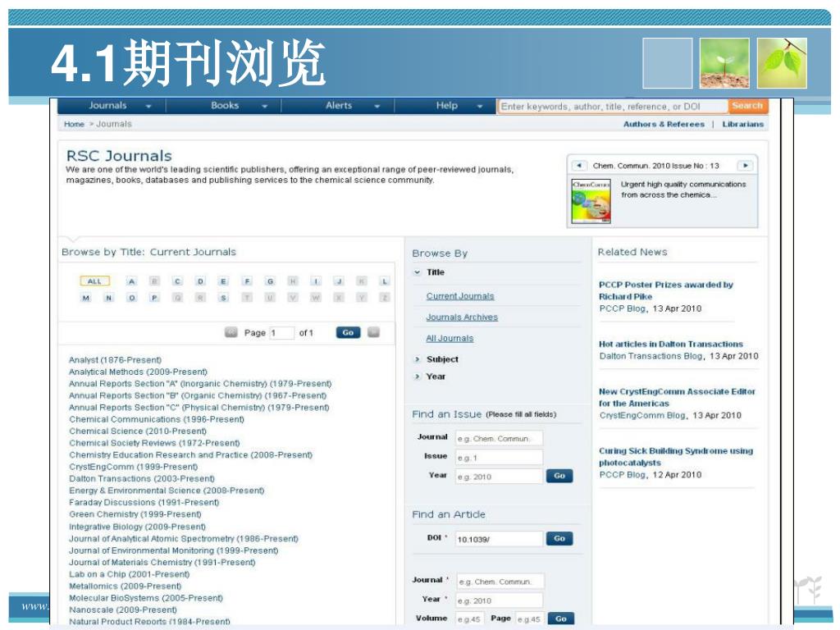Open New CrystEngComm Associate Editor news

coord(677,398)
